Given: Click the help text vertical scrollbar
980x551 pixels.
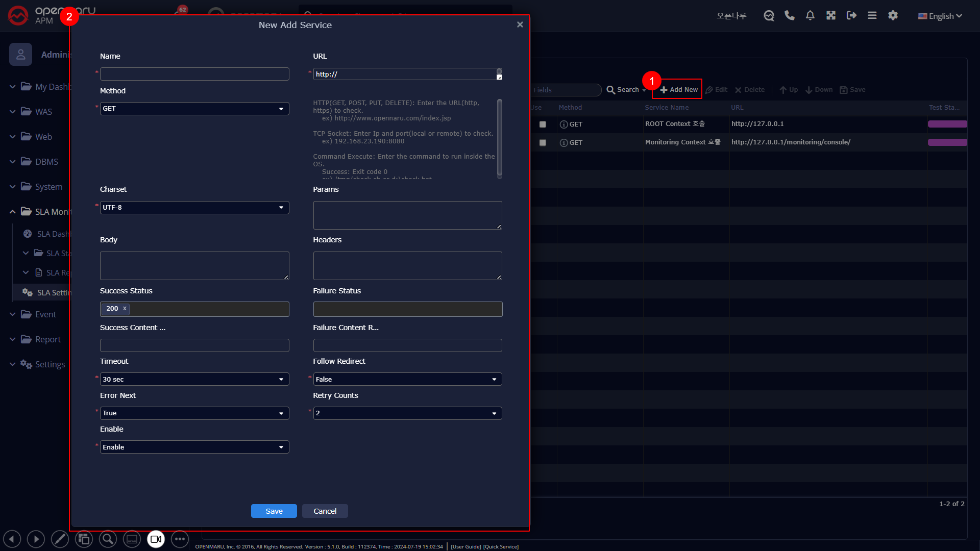Looking at the screenshot, I should point(499,138).
